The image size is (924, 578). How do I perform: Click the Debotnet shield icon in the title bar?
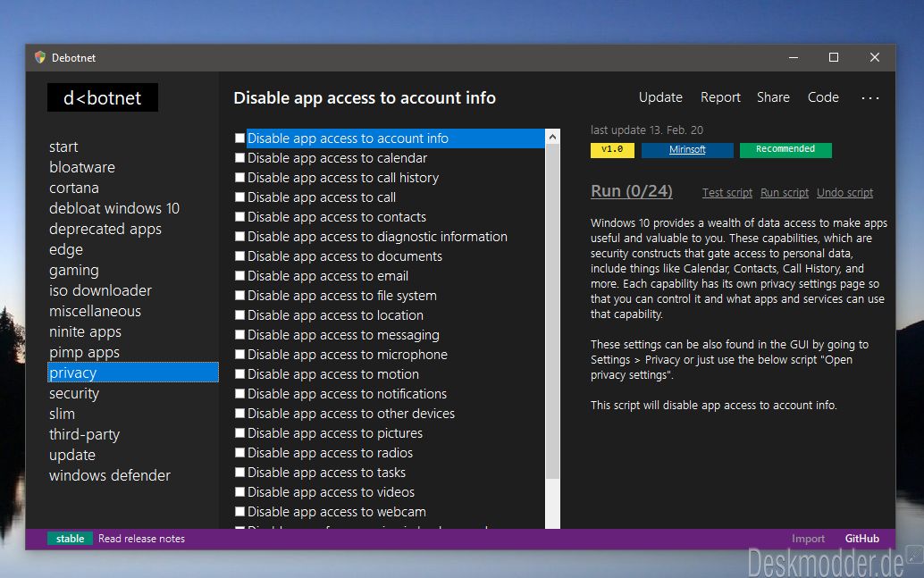click(x=40, y=57)
